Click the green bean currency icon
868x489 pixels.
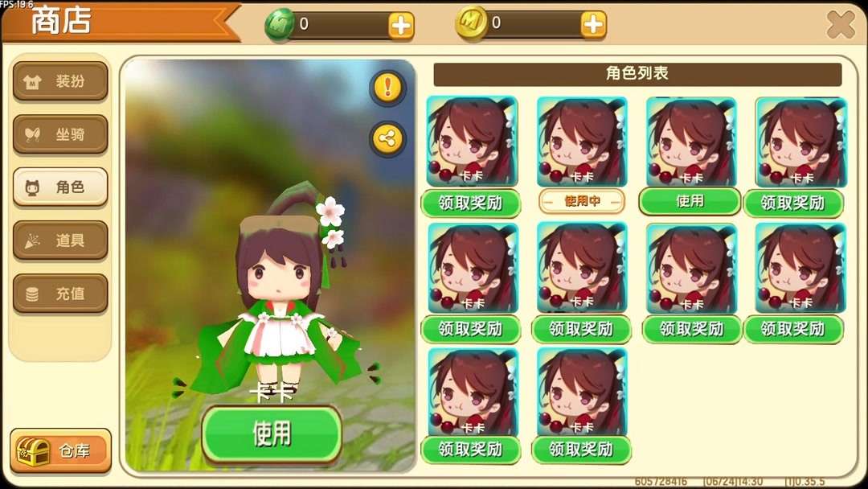coord(279,24)
